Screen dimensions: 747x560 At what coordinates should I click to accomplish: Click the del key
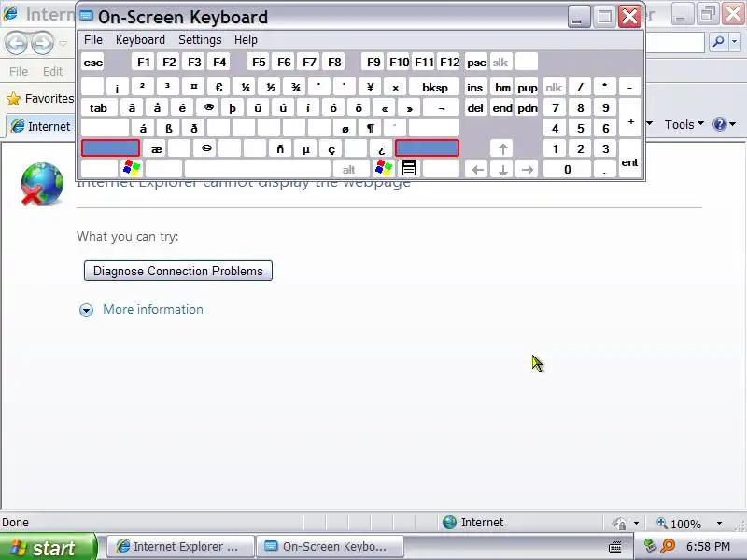[x=475, y=107]
